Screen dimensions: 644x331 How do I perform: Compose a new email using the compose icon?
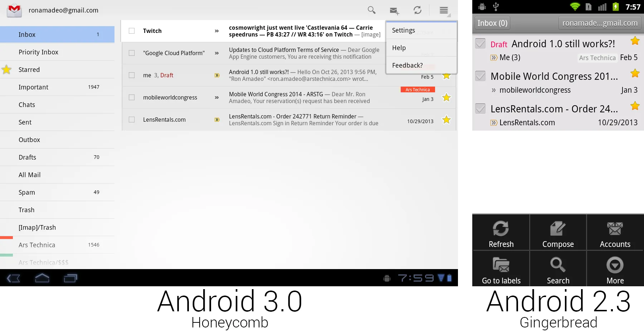(x=394, y=10)
